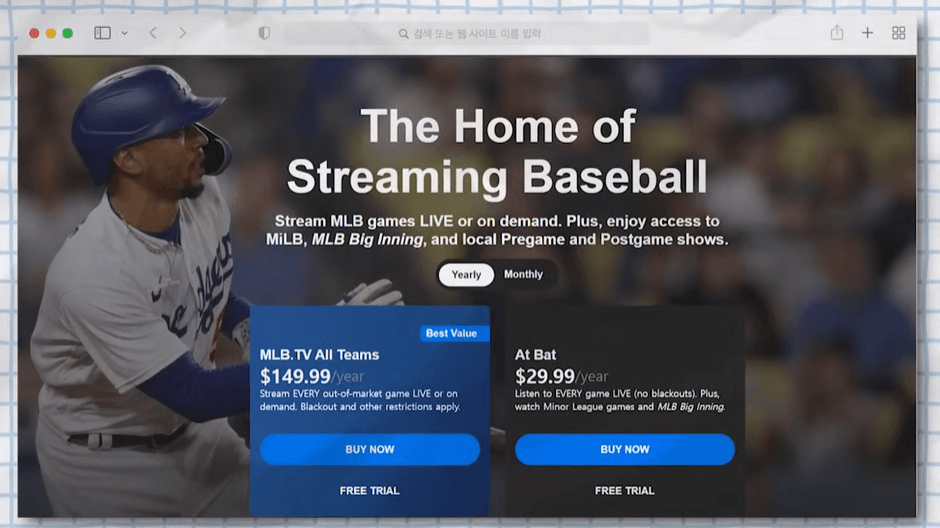Go forward with the forward arrow
The width and height of the screenshot is (940, 528).
pos(182,33)
